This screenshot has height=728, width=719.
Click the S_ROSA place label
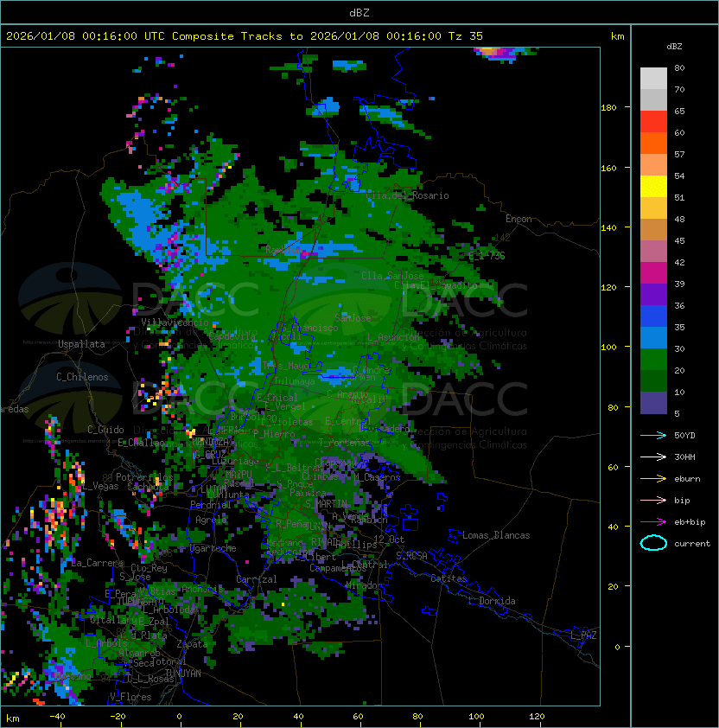(411, 556)
